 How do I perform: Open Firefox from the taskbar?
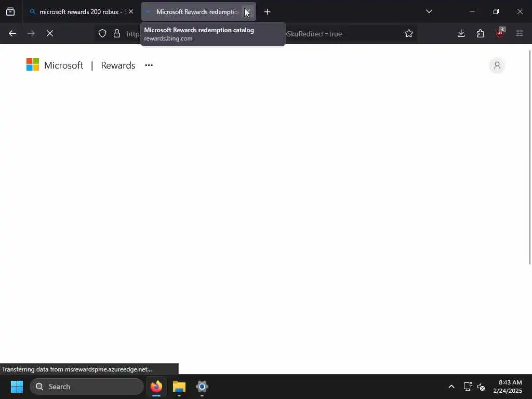point(156,387)
